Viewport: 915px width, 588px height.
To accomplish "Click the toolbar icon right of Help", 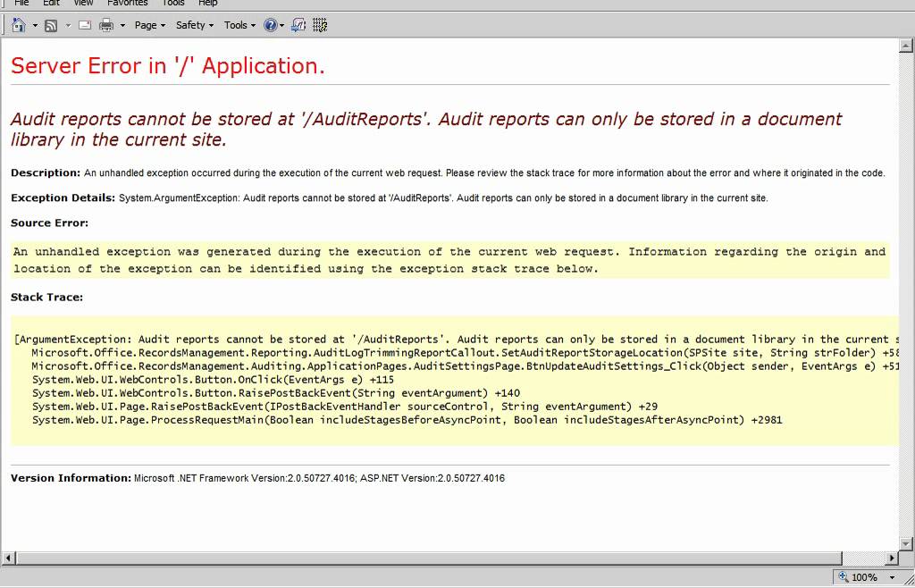I will tap(298, 25).
